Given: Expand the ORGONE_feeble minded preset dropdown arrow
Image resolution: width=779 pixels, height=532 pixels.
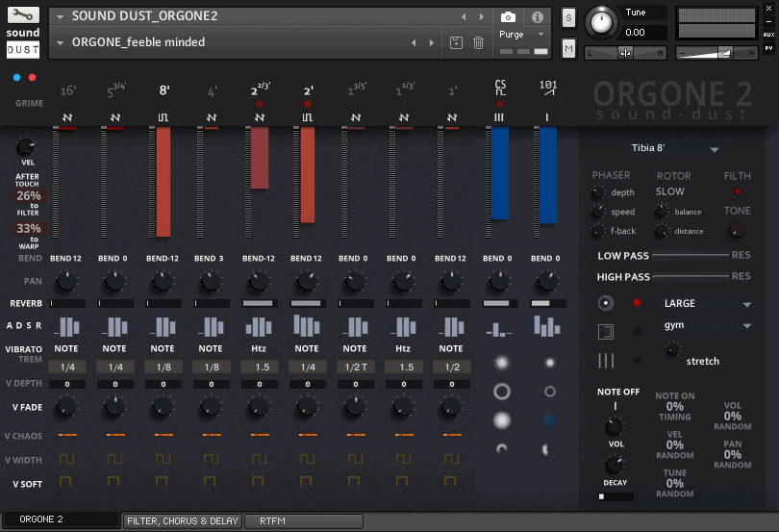Looking at the screenshot, I should tap(61, 42).
